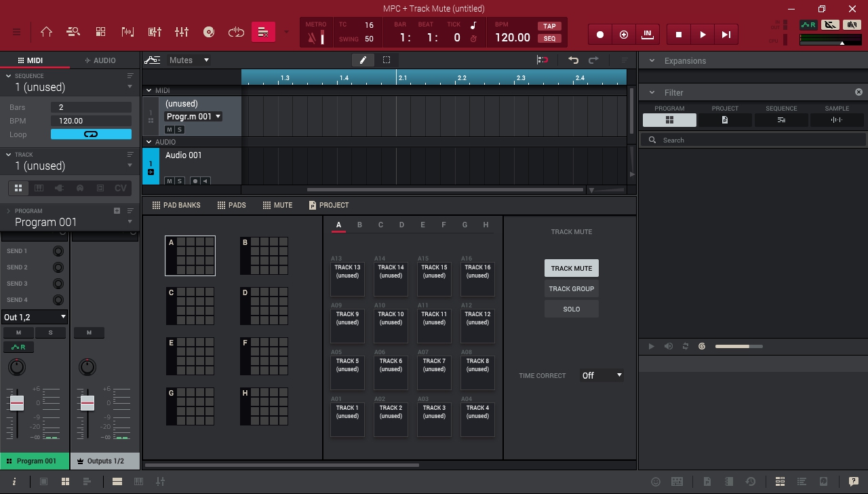Click the TRACK 16 (unused) pad
This screenshot has width=868, height=494.
(x=477, y=280)
